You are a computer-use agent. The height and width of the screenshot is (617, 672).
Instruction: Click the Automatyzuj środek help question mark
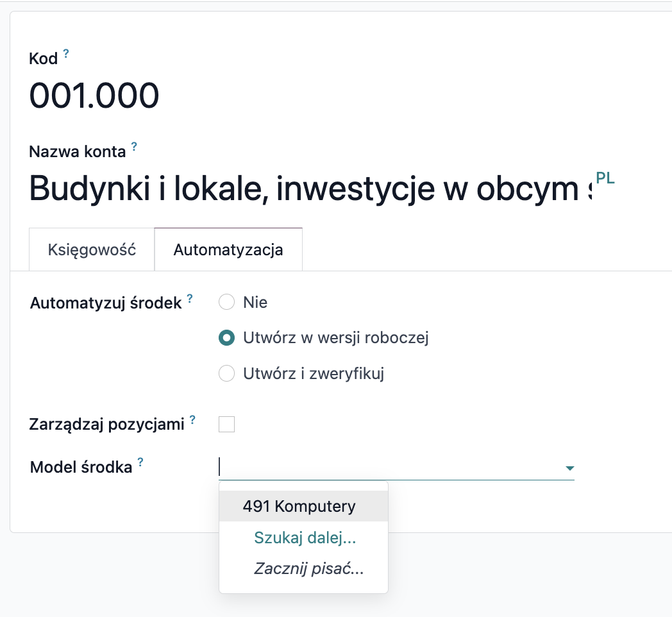190,298
